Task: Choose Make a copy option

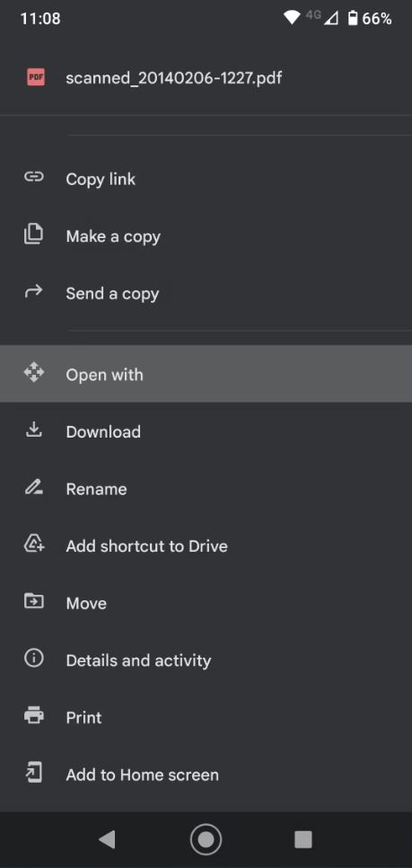Action: tap(206, 235)
